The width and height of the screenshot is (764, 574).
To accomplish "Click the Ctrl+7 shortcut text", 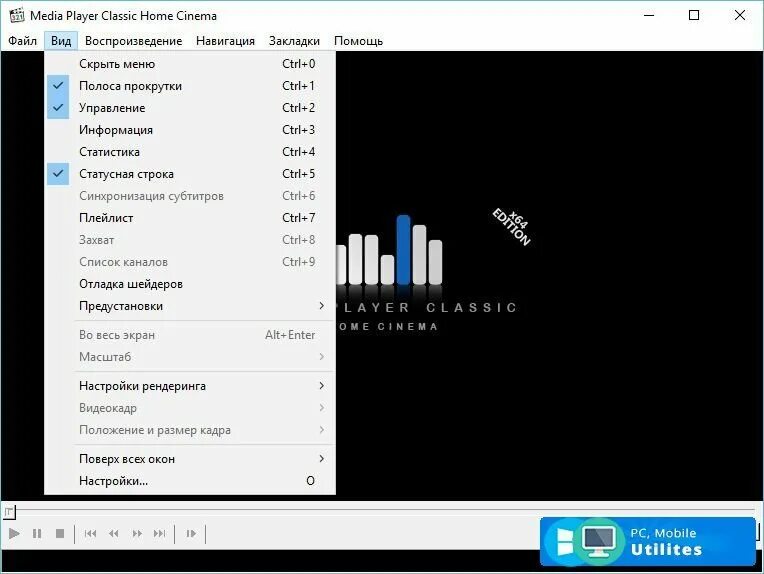I will click(x=299, y=218).
